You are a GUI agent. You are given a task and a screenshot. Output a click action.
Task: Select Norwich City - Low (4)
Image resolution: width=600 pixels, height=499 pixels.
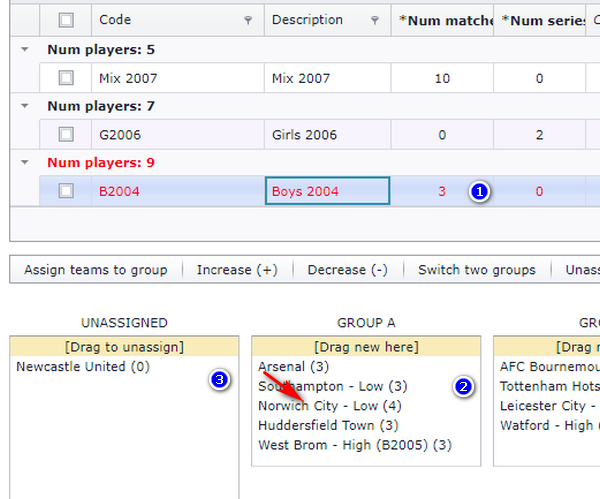click(x=330, y=406)
